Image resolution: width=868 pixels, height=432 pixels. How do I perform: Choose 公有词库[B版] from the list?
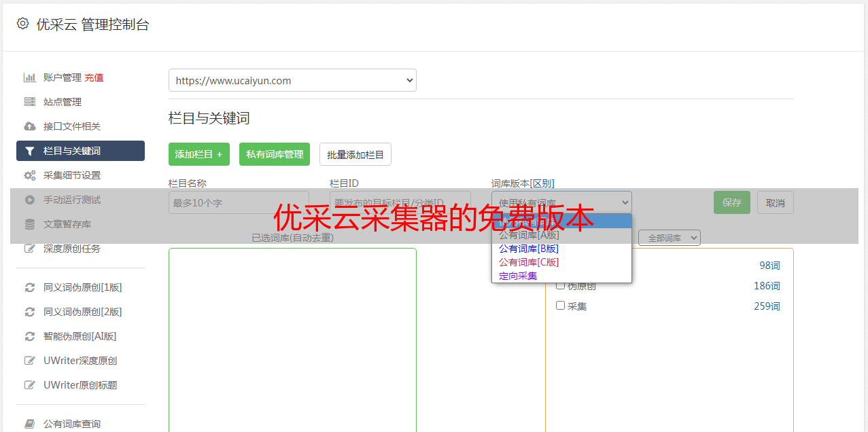click(529, 249)
